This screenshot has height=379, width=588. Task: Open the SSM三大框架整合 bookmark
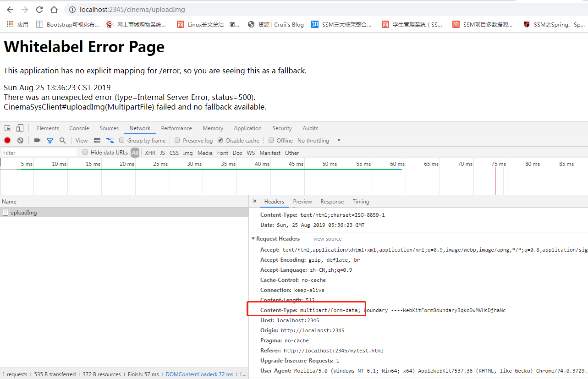click(x=341, y=24)
